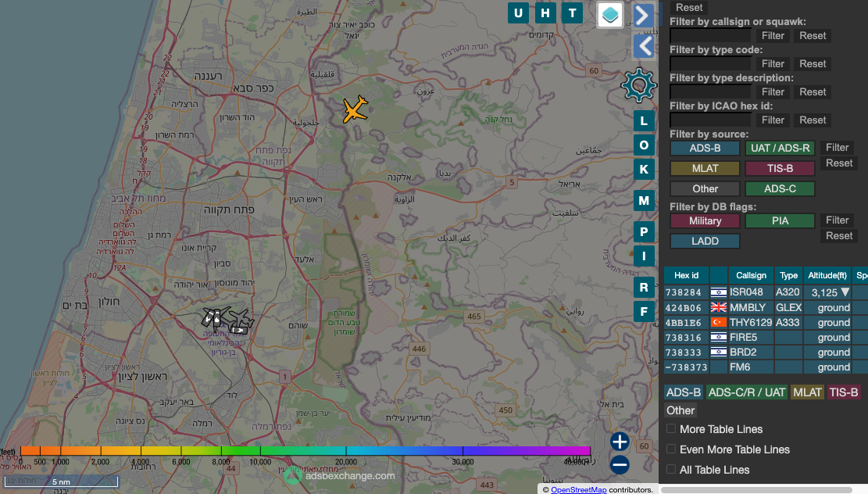
Task: Zoom out with the minus button
Action: point(620,464)
